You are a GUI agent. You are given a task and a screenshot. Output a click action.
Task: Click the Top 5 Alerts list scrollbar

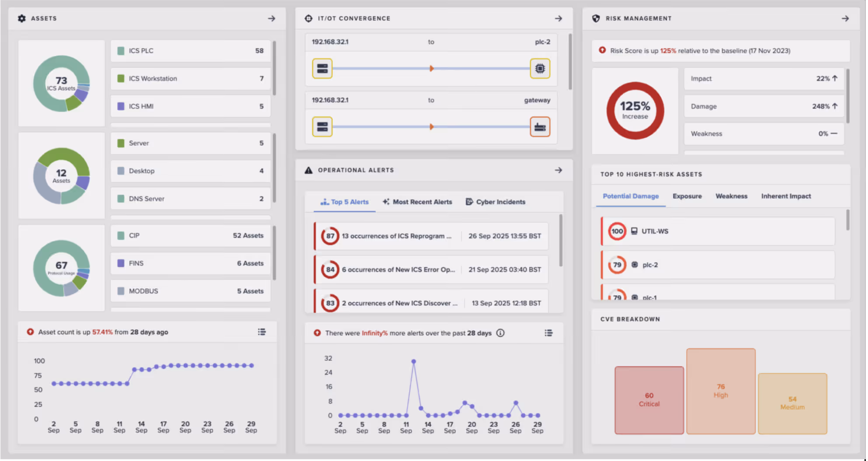(x=560, y=240)
